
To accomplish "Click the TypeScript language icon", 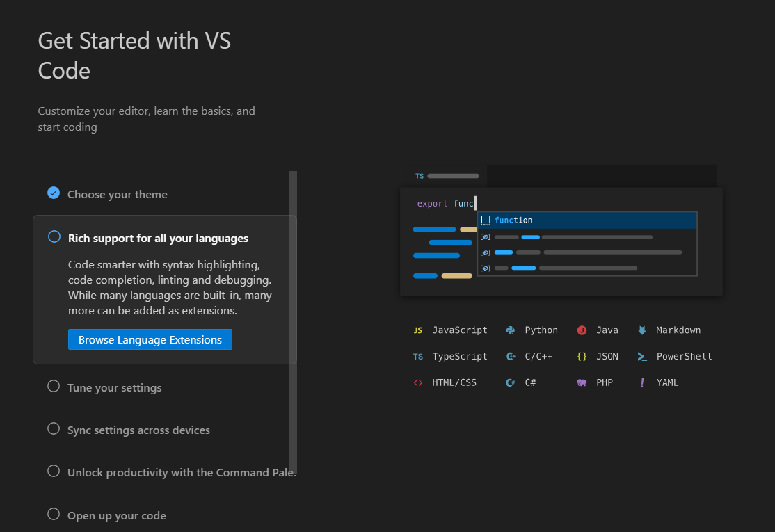I will click(x=418, y=357).
